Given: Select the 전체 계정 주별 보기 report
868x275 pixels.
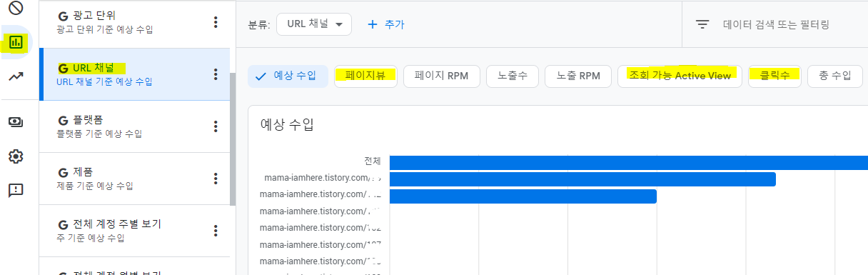Looking at the screenshot, I should tap(134, 231).
